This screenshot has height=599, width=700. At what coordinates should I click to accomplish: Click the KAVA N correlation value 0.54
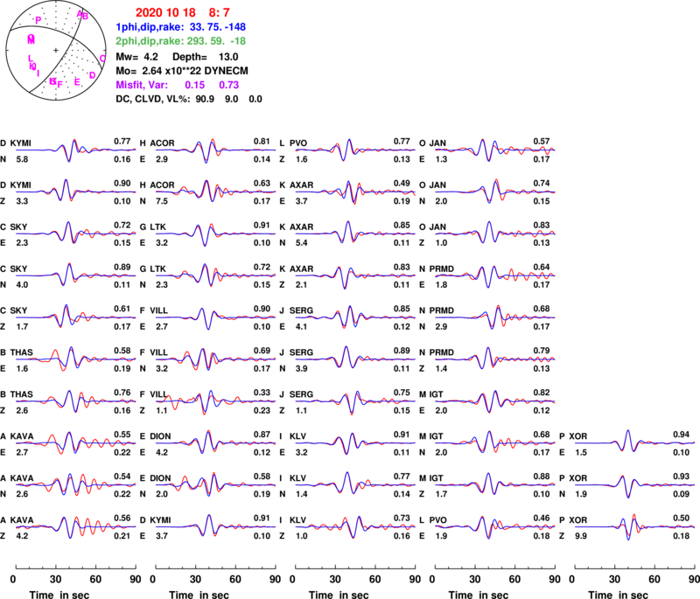pyautogui.click(x=122, y=477)
